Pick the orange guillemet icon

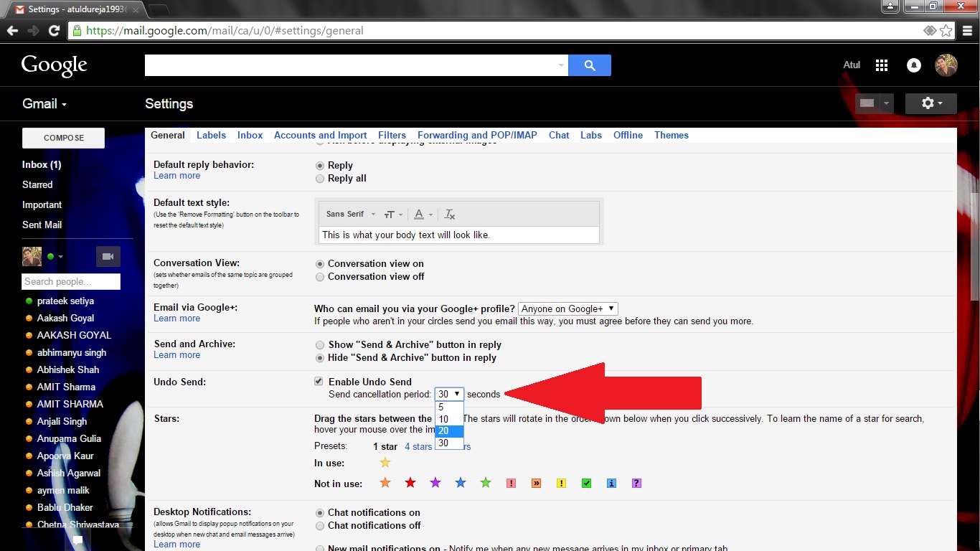(536, 484)
